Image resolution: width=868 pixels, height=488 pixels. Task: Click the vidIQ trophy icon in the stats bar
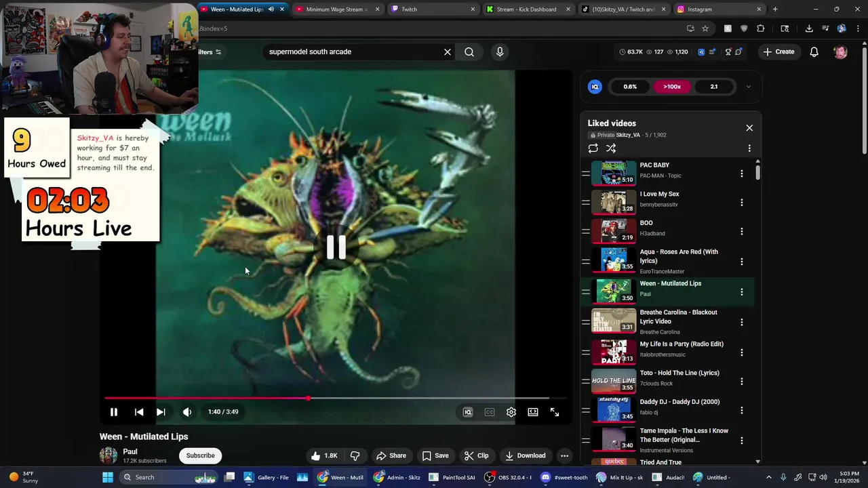pyautogui.click(x=728, y=52)
